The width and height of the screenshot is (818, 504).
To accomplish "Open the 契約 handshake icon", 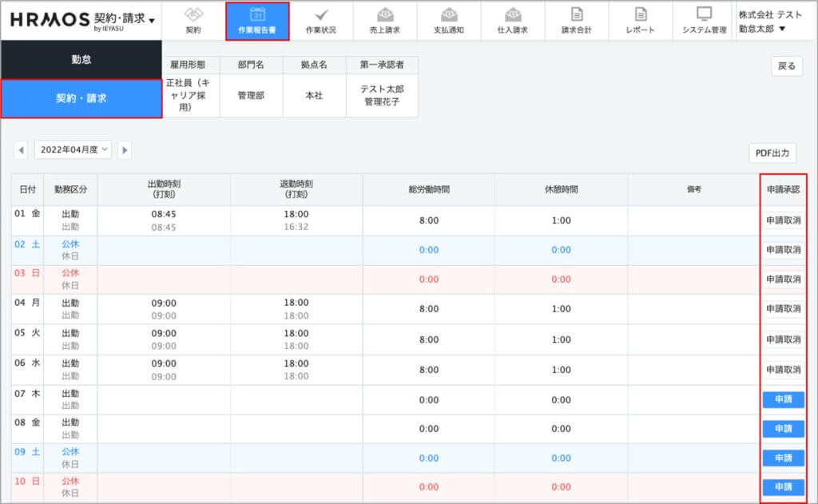I will (193, 14).
